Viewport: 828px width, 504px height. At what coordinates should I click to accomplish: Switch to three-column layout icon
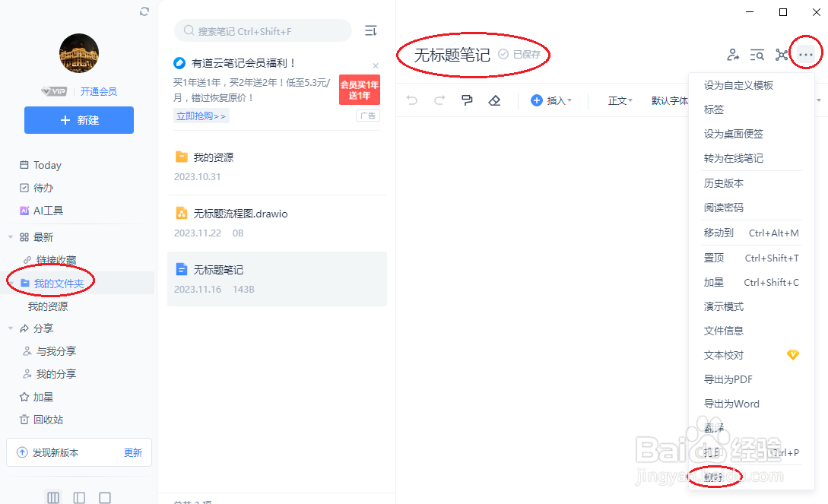click(53, 498)
